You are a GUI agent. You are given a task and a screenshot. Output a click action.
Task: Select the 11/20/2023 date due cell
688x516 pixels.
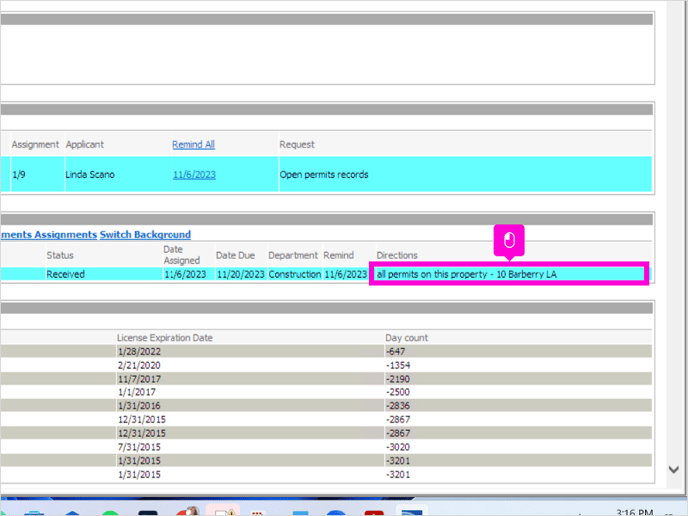coord(240,274)
